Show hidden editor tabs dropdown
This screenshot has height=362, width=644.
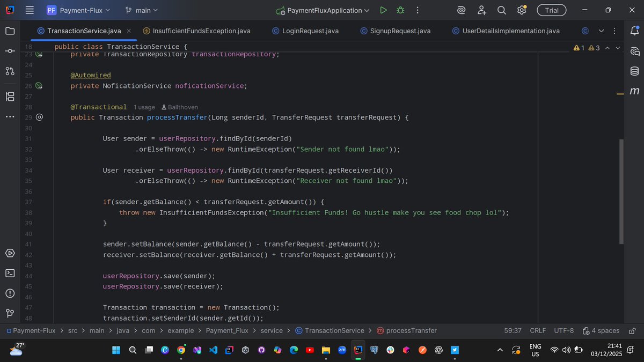click(x=601, y=31)
